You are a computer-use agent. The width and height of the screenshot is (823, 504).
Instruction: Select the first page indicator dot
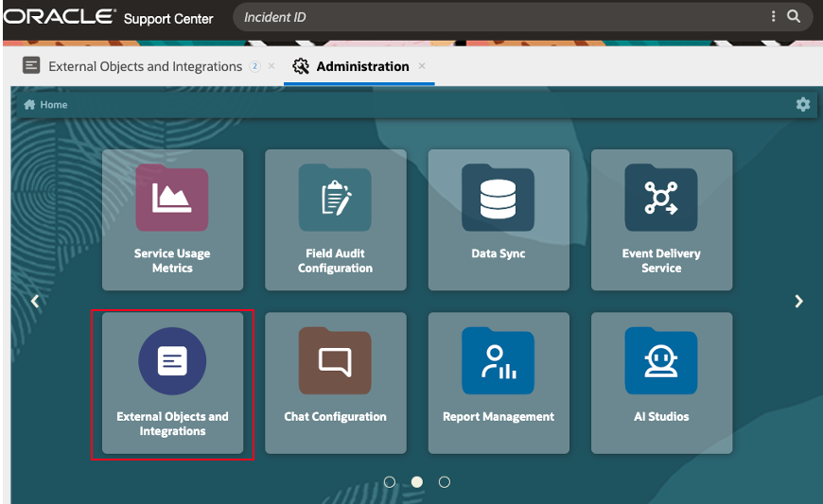(x=390, y=482)
